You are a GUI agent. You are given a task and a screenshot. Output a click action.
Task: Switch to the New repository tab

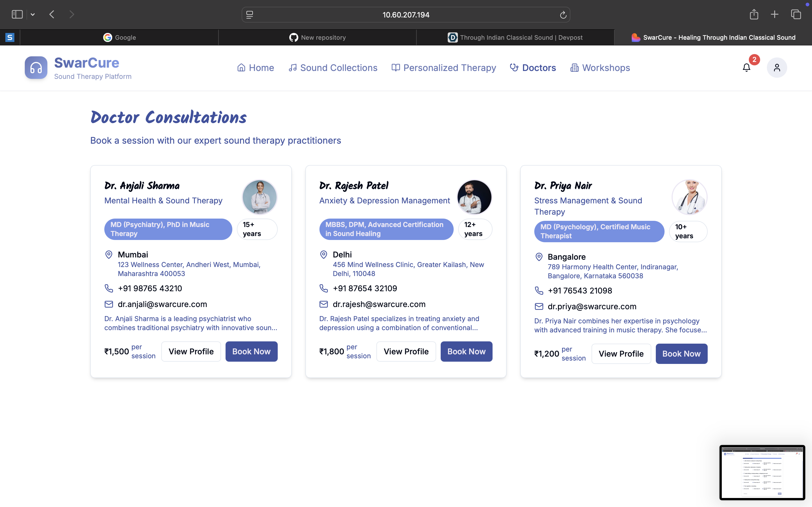(317, 37)
